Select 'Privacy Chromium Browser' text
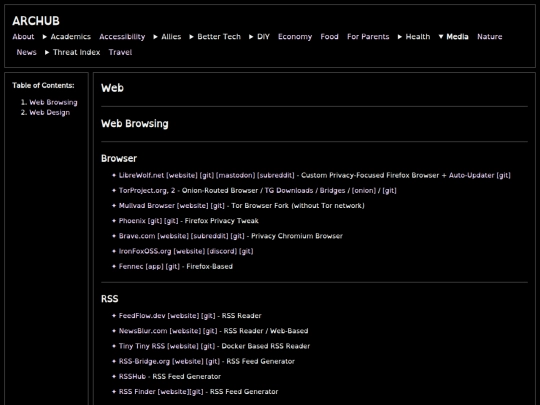 point(297,236)
